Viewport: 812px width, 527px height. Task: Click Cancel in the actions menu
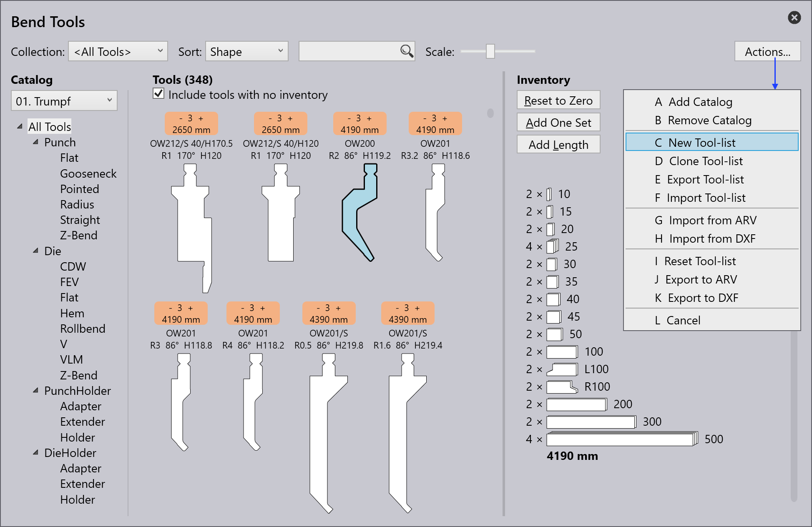click(x=712, y=320)
